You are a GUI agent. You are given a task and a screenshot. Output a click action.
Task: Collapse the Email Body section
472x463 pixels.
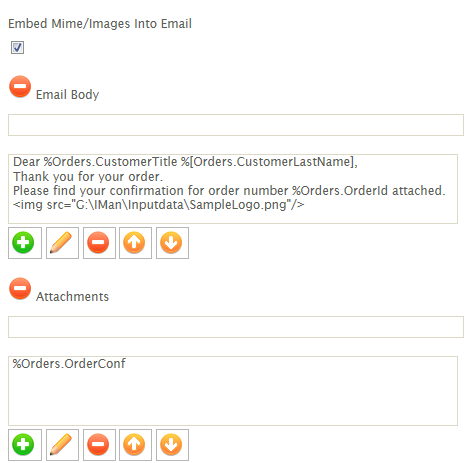[20, 86]
